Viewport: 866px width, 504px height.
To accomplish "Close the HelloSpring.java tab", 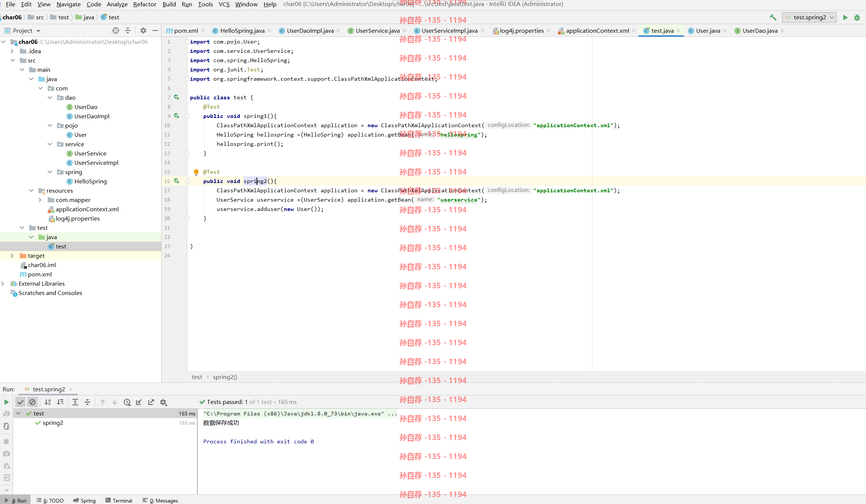I will 269,31.
